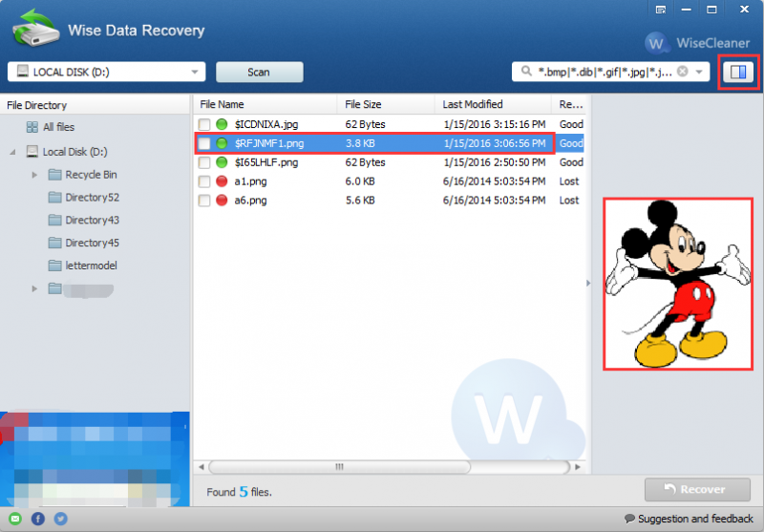Toggle the preview panel icon
This screenshot has width=764, height=532.
(738, 72)
